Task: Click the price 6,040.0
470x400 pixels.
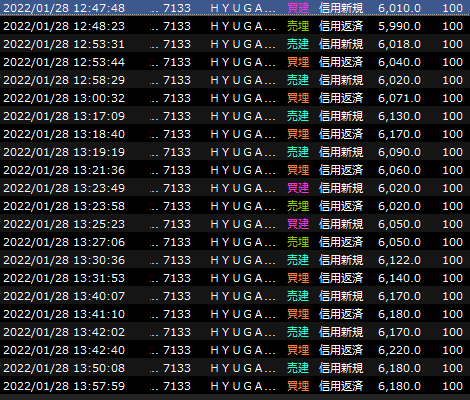Action: click(x=399, y=62)
